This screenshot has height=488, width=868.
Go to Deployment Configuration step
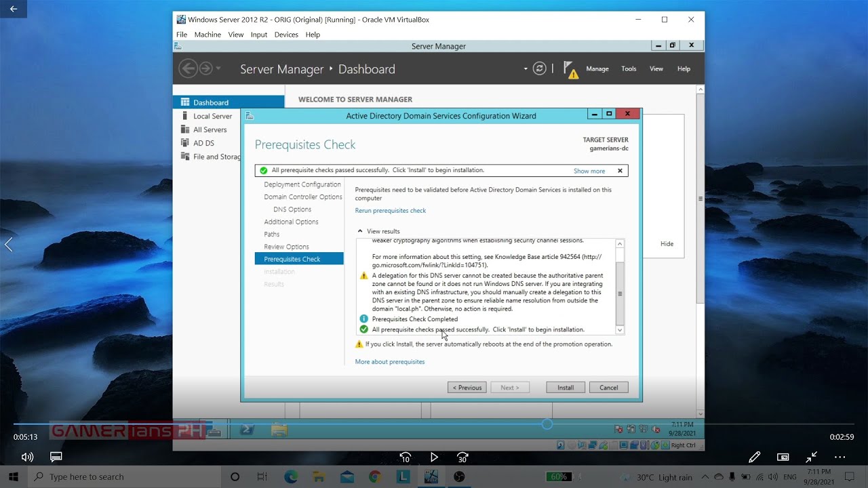click(302, 184)
